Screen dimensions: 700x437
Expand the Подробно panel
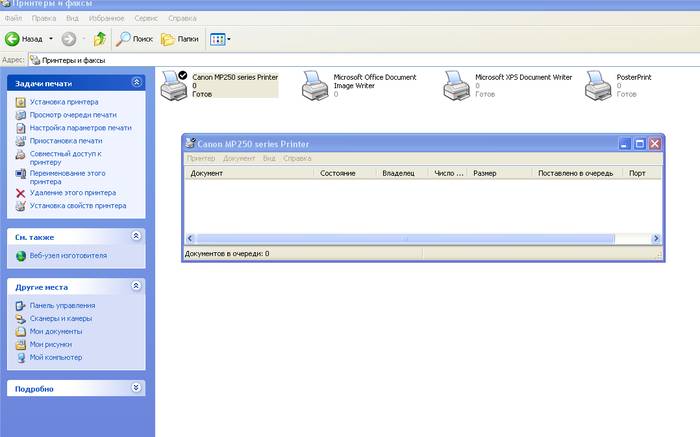click(x=137, y=388)
